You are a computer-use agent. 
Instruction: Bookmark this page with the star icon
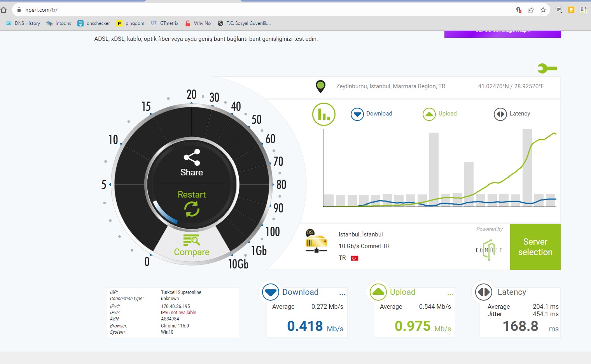543,10
